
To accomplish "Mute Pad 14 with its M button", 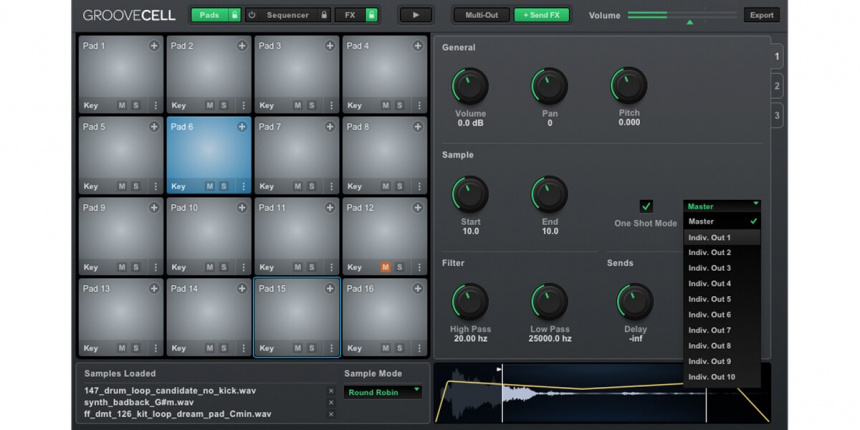I will point(210,348).
